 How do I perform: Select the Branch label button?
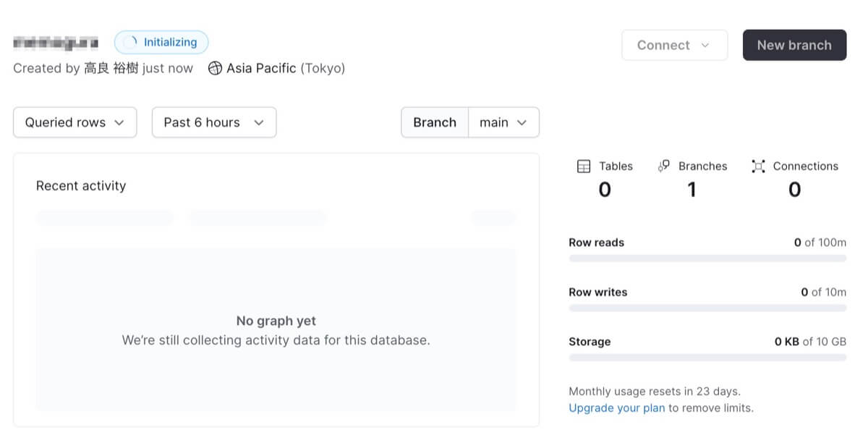tap(435, 122)
